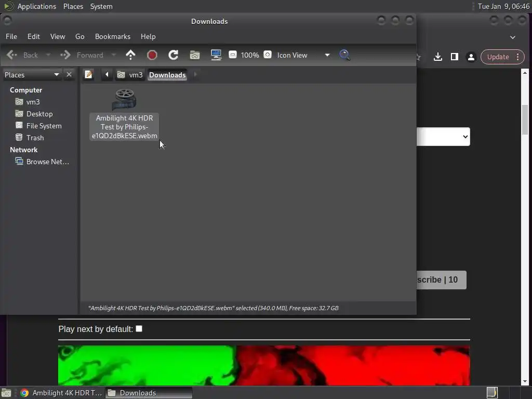Viewport: 532px width, 399px height.
Task: Open Chrome downloads icon in browser
Action: pyautogui.click(x=438, y=57)
